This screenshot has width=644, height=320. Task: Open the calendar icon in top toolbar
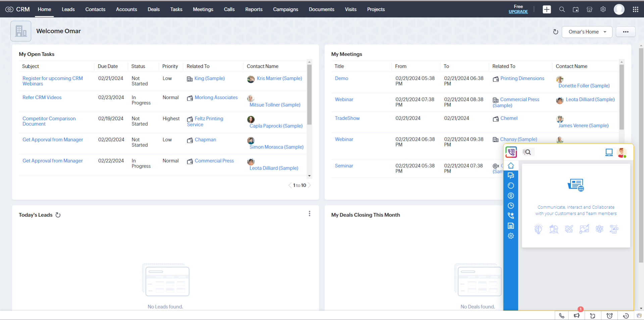(x=576, y=9)
